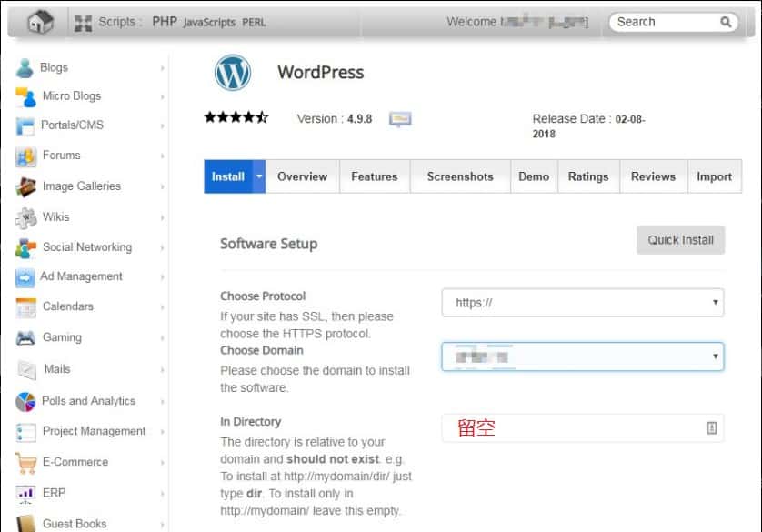
Task: Expand the Polls and Analytics submenu arrow
Action: (163, 402)
